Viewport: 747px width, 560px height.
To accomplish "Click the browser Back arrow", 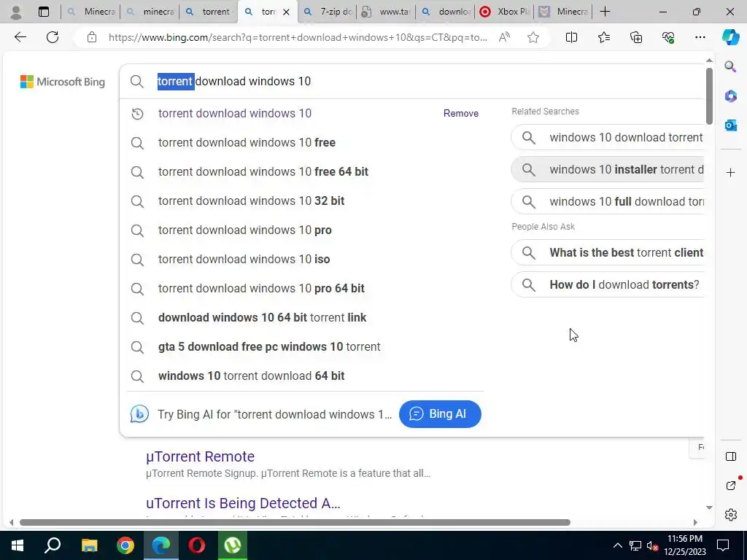I will tap(20, 37).
